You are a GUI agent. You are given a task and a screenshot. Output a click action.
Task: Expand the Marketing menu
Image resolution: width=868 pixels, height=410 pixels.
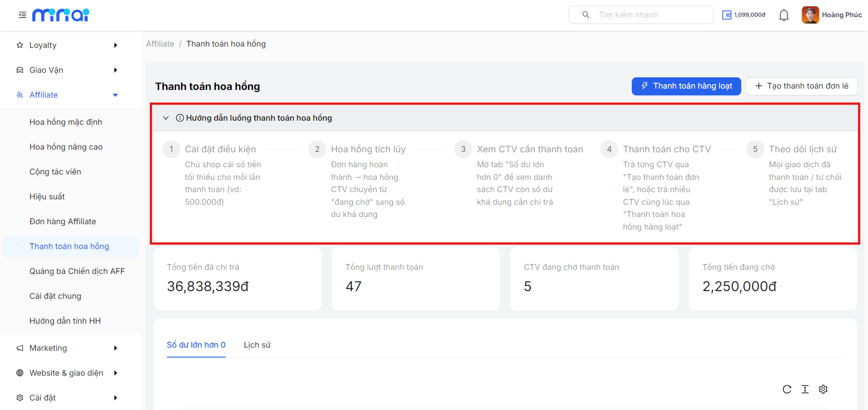67,348
